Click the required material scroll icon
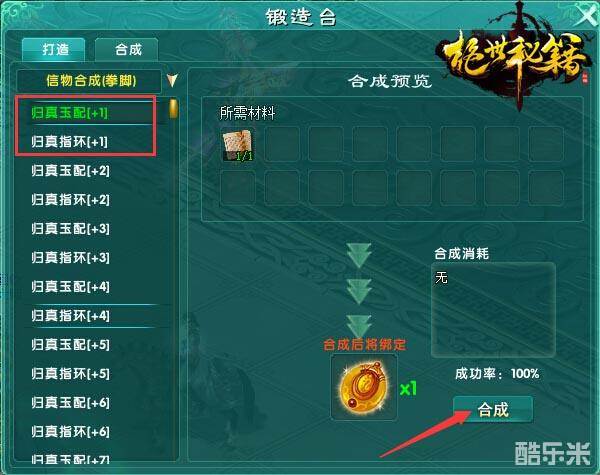 click(x=238, y=145)
